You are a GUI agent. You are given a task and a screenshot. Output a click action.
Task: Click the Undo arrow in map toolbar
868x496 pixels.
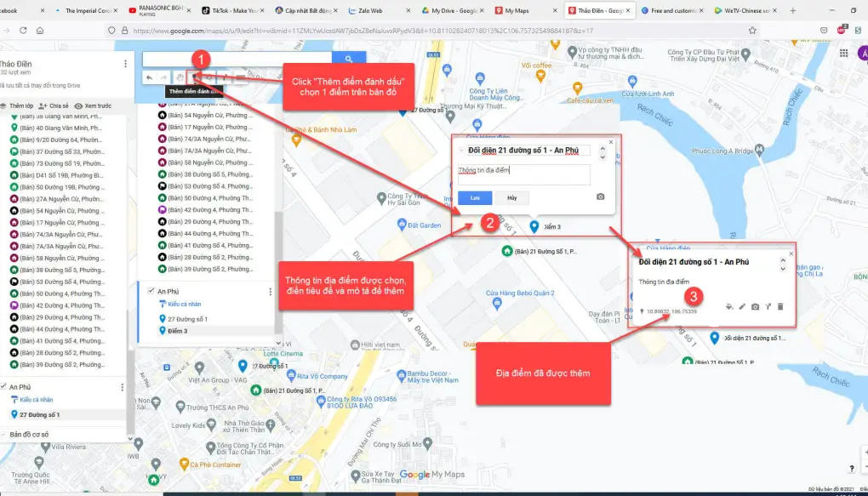pos(150,77)
